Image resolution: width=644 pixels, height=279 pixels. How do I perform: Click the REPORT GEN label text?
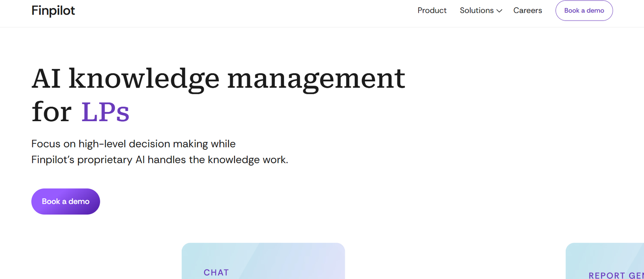616,275
